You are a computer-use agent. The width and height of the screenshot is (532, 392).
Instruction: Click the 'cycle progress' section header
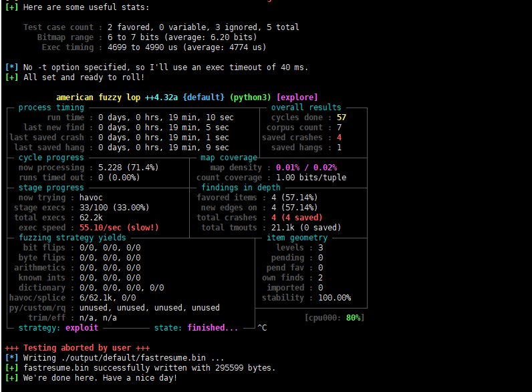51,158
